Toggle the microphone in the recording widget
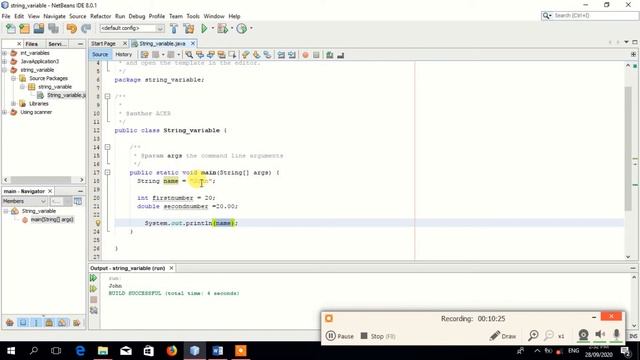Viewport: 640px width, 360px height. click(x=616, y=335)
